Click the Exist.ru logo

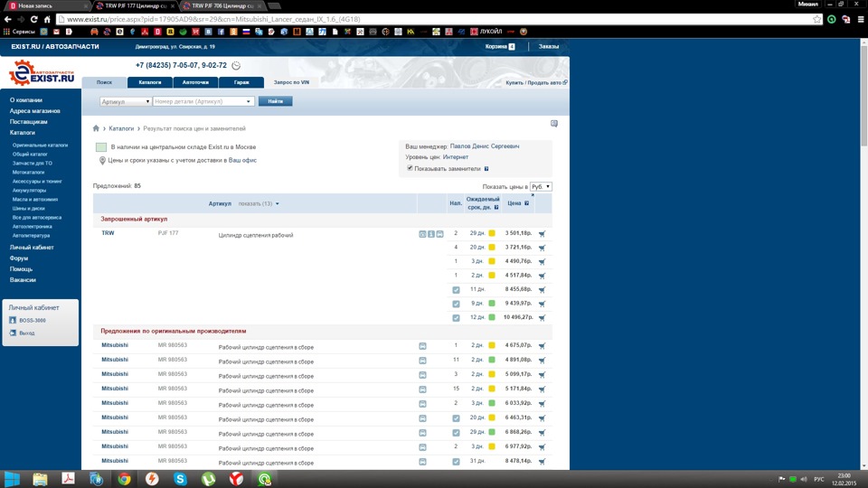(x=42, y=73)
